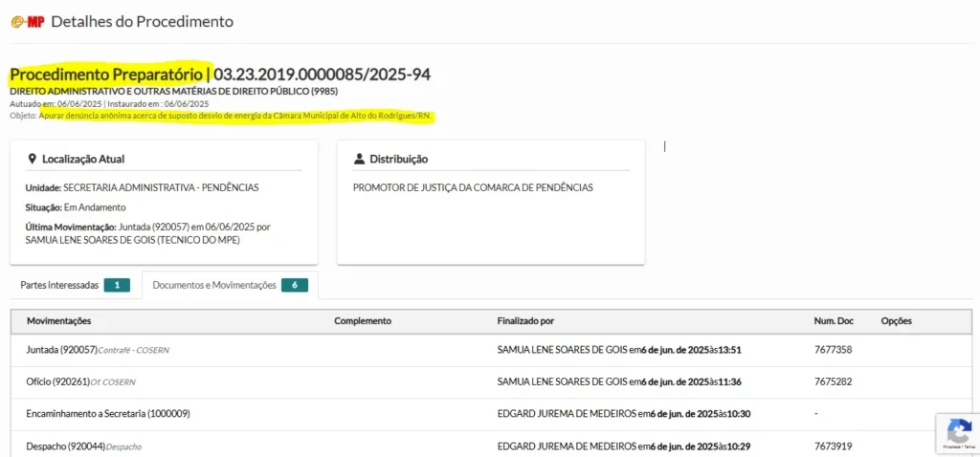Click the person icon beside Distribuição

360,159
